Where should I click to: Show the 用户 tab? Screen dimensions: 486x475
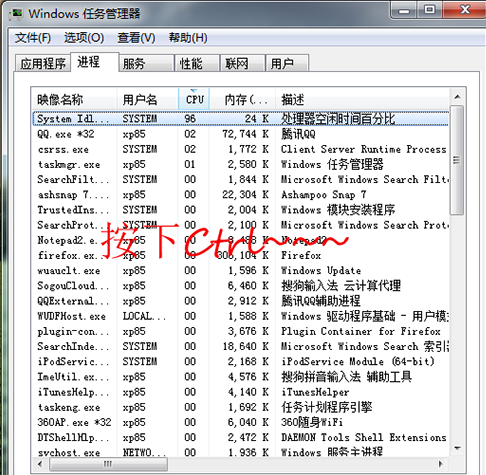pos(287,63)
